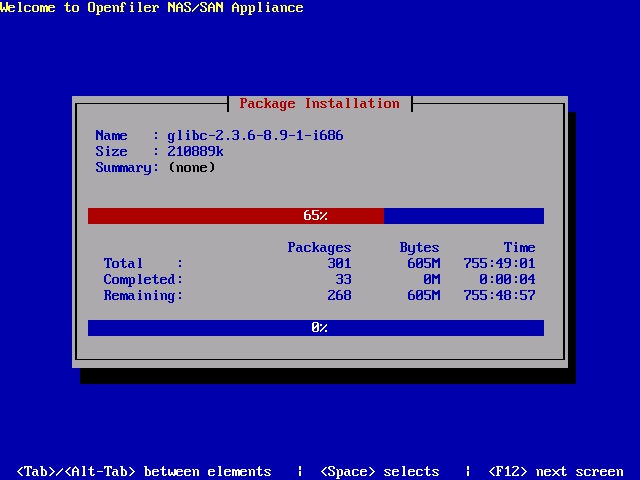Click completed packages value 33

[343, 280]
